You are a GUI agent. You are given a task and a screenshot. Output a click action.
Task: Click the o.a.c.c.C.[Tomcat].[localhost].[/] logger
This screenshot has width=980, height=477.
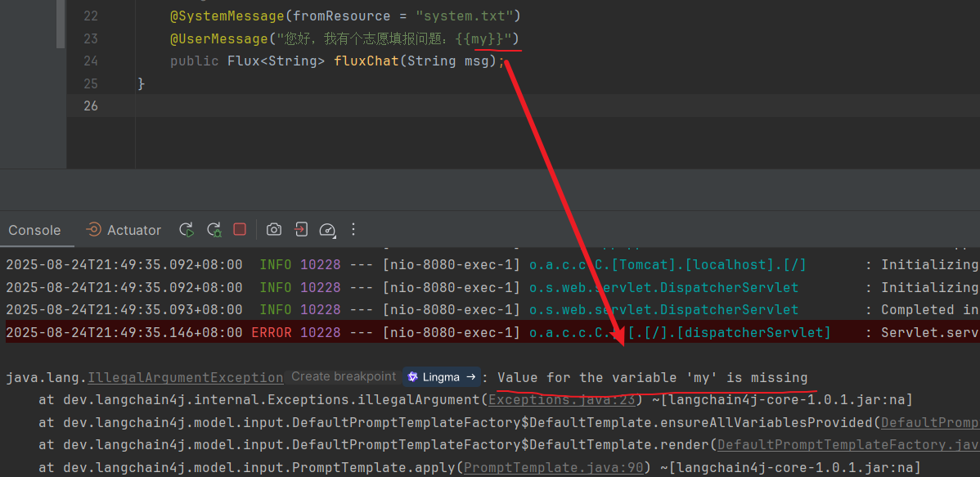[x=668, y=265]
